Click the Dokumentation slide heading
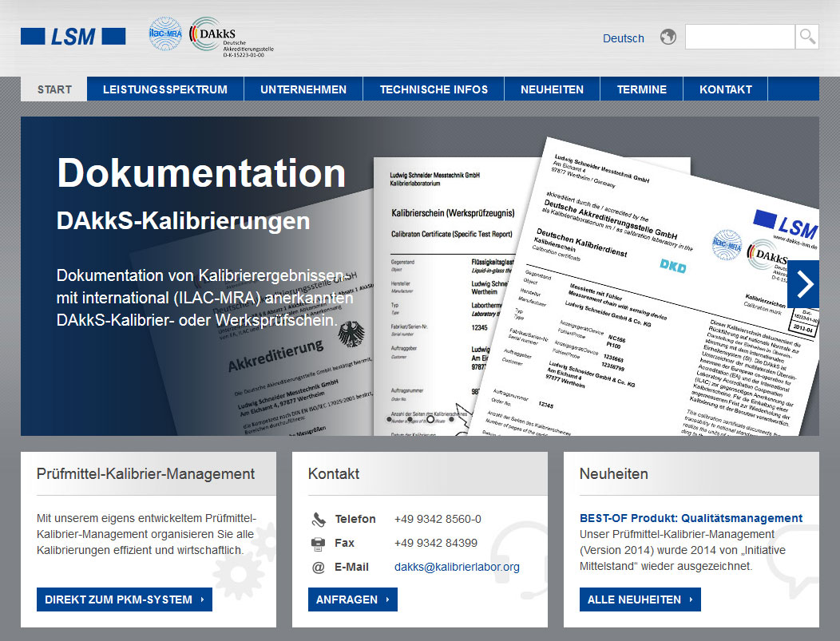The image size is (840, 641). (x=201, y=173)
